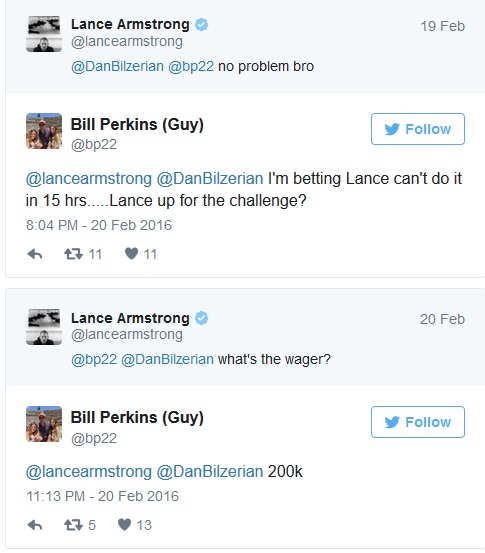Viewport: 485px width, 553px height.
Task: Follow Bill Perkins in 200k tweet
Action: tap(418, 422)
